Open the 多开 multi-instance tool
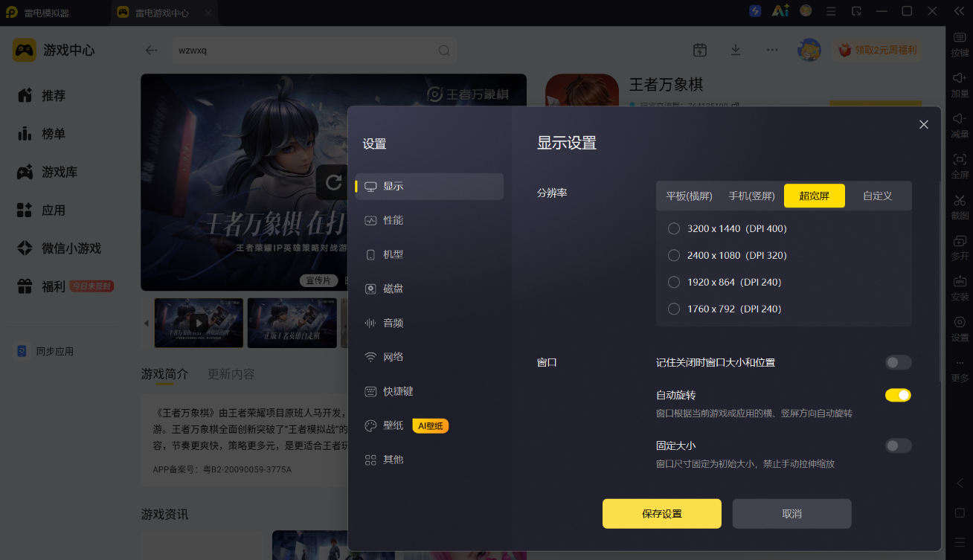 pyautogui.click(x=960, y=248)
